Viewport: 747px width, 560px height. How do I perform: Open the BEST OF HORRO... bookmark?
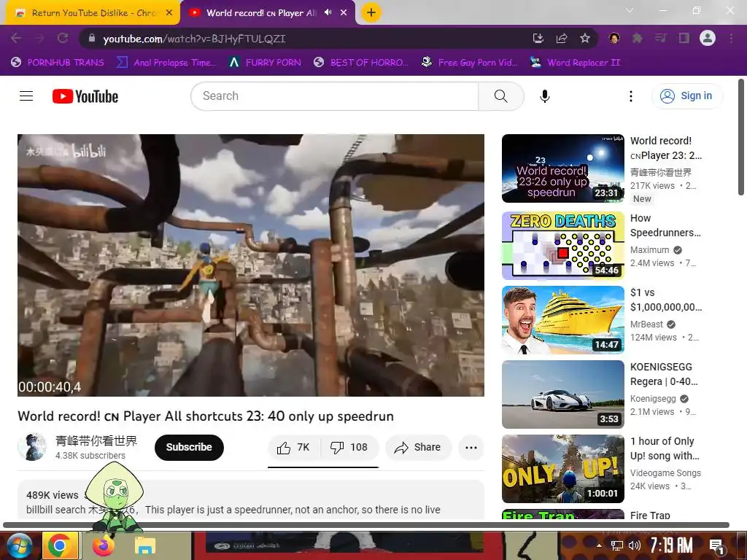[361, 63]
